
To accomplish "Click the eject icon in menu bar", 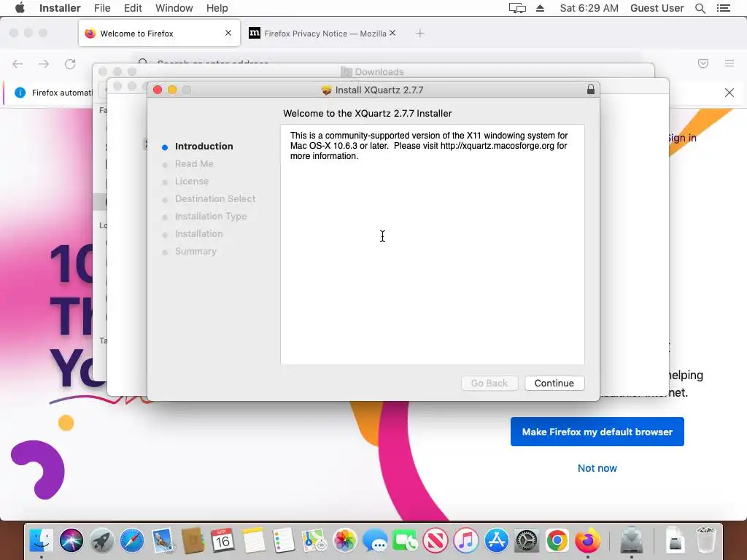I will [540, 8].
